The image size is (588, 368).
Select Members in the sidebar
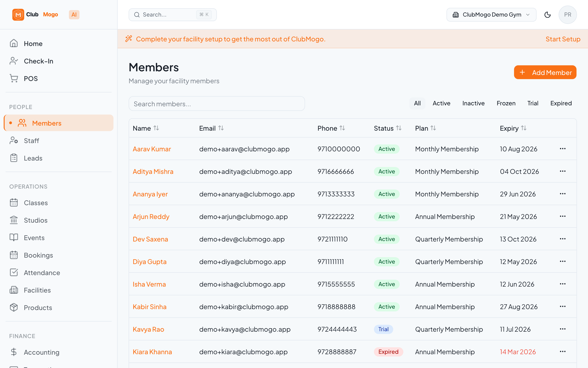59,123
